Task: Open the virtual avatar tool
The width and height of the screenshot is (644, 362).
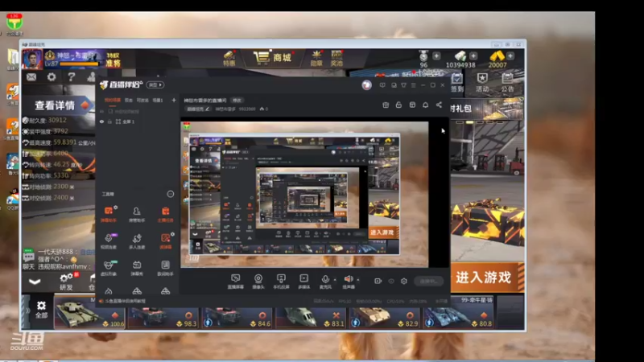Action: coord(109,268)
